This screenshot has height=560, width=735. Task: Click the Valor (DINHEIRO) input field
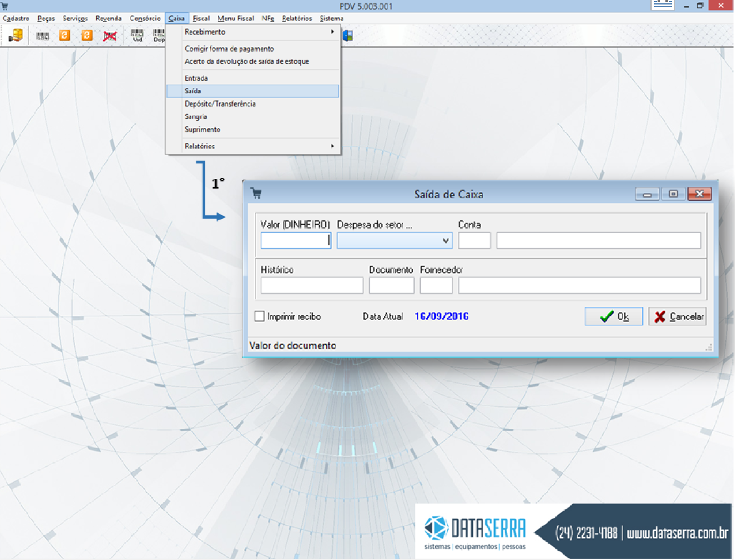[x=295, y=241]
